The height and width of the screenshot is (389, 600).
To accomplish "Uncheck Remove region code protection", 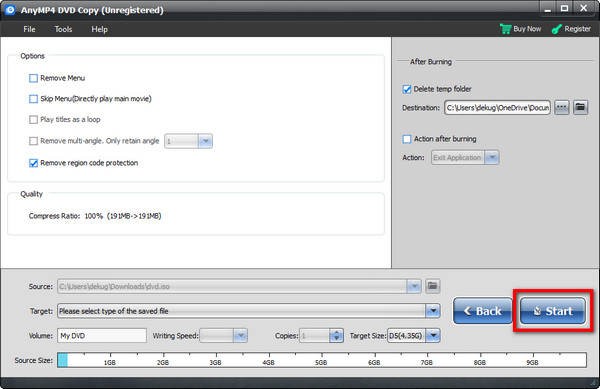I will (33, 163).
